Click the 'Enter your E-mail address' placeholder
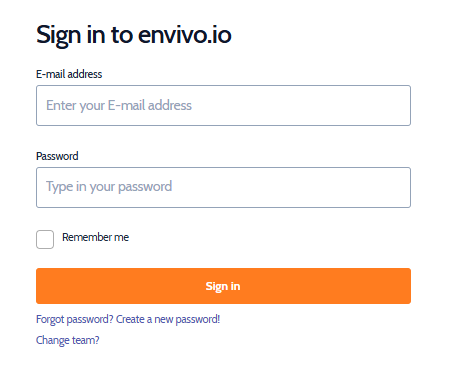The image size is (456, 378). coord(119,106)
